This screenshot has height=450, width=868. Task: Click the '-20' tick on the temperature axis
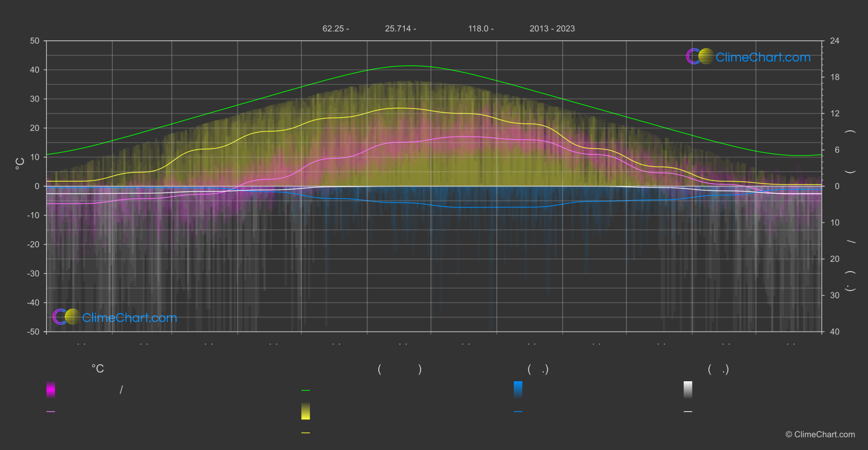[33, 244]
